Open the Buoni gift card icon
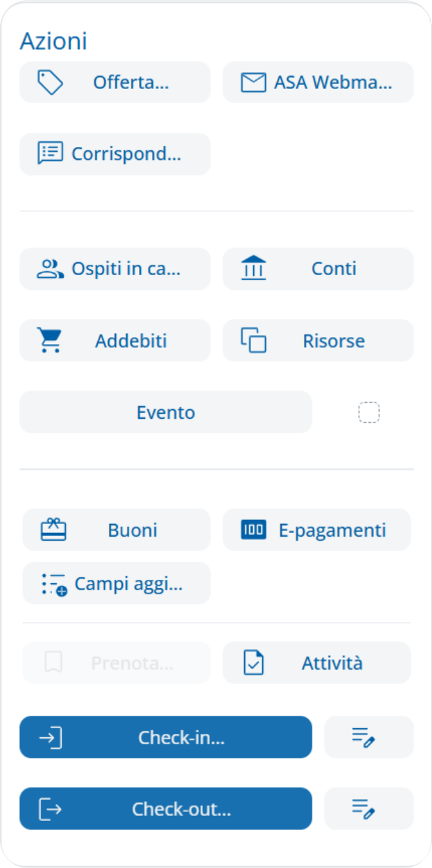The width and height of the screenshot is (432, 868). tap(53, 530)
